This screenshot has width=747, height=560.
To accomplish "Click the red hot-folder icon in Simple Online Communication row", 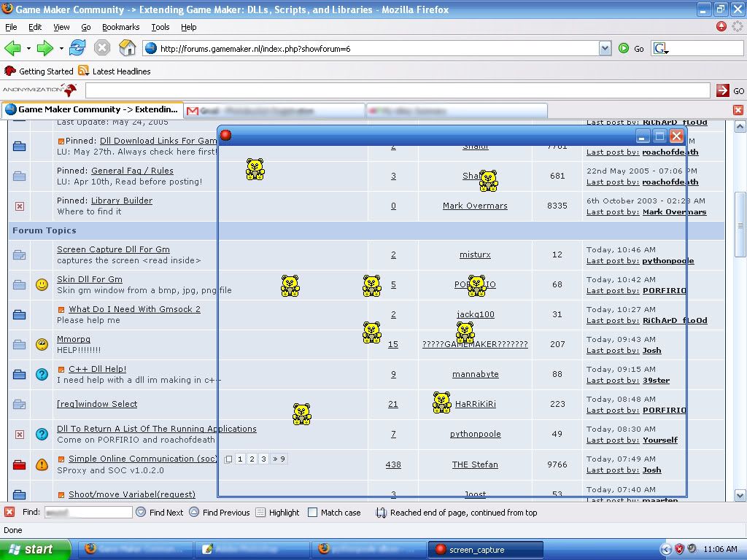I will pos(19,464).
